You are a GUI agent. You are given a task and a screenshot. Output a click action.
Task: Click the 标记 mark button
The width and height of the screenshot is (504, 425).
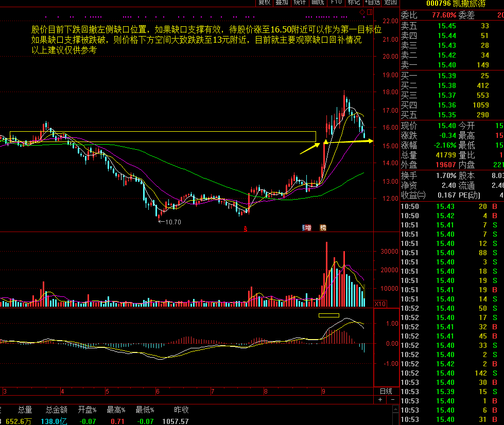tap(354, 3)
